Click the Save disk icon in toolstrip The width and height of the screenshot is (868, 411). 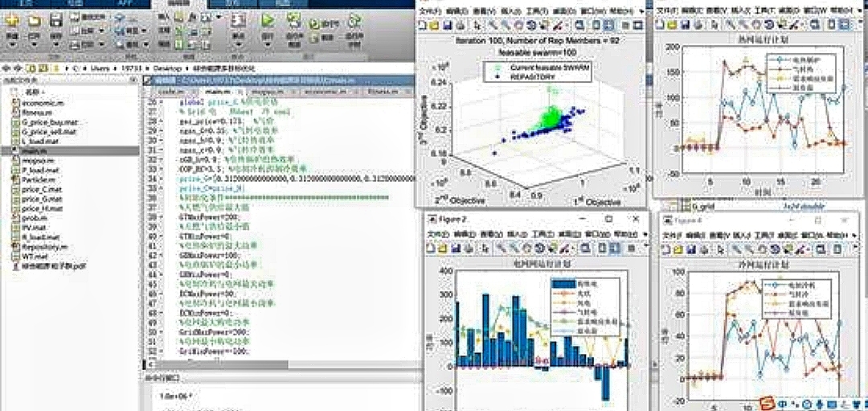point(56,21)
